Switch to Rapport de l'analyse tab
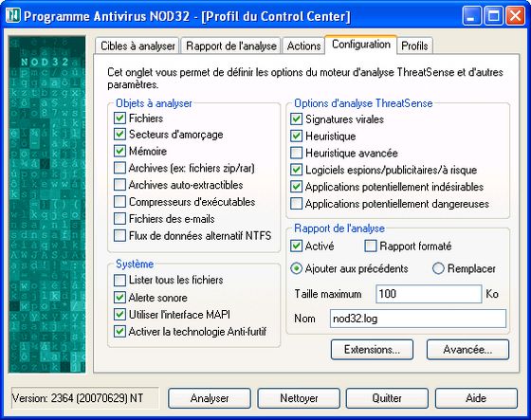Viewport: 531px width, 420px height. [231, 46]
